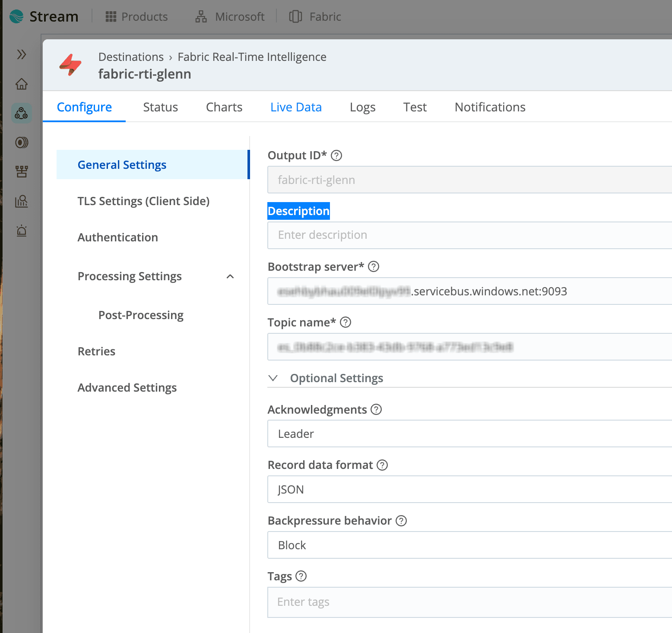The height and width of the screenshot is (633, 672).
Task: Show help for Bootstrap server field
Action: click(374, 267)
